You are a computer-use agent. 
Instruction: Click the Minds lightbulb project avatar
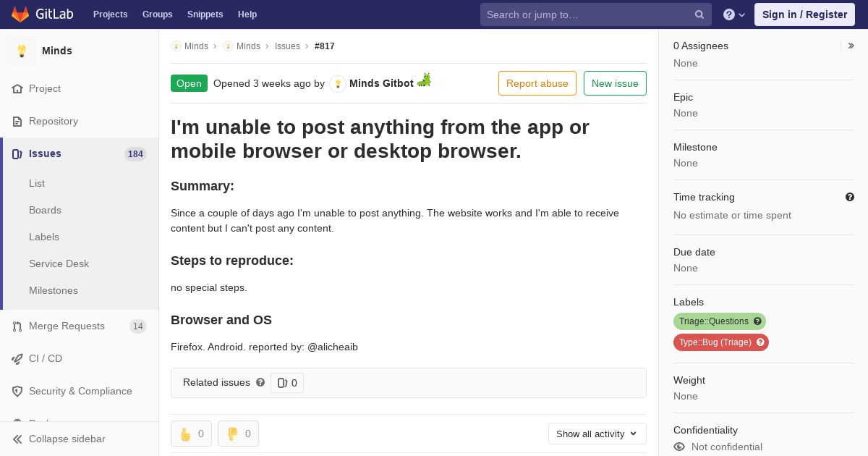22,51
